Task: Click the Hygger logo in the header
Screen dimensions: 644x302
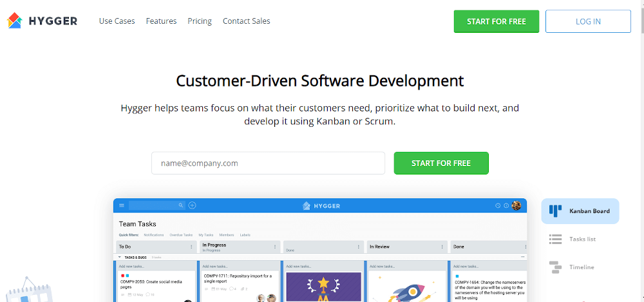Action: point(42,21)
